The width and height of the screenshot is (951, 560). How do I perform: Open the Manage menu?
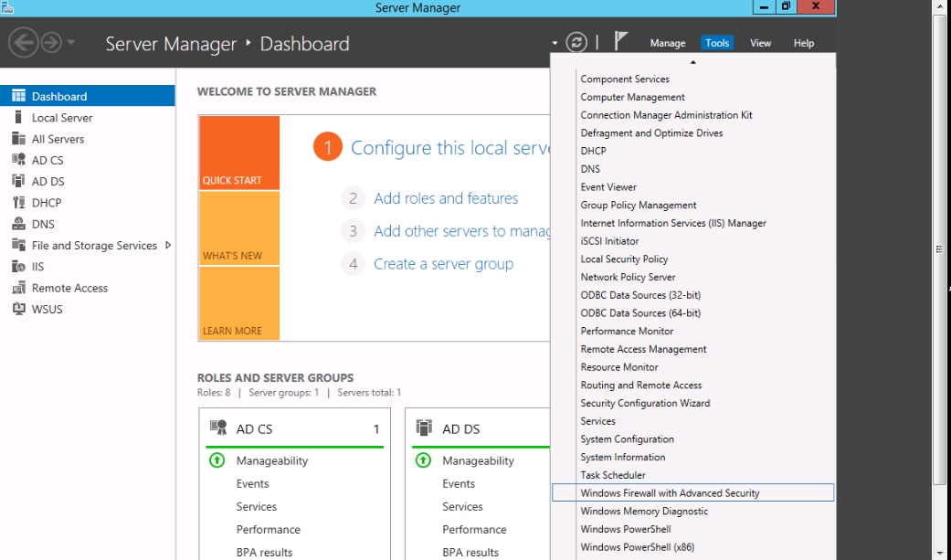tap(667, 43)
